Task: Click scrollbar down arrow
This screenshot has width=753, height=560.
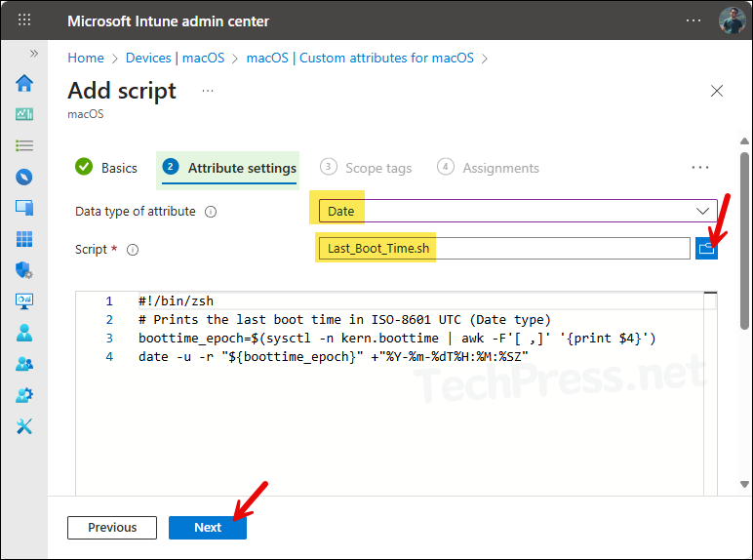Action: pos(744,484)
